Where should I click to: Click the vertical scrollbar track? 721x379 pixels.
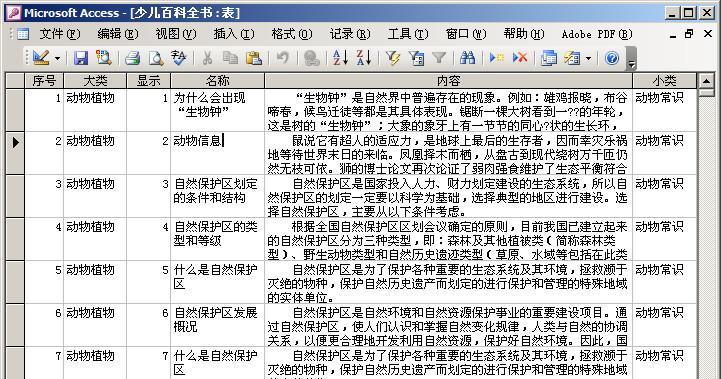(x=706, y=239)
